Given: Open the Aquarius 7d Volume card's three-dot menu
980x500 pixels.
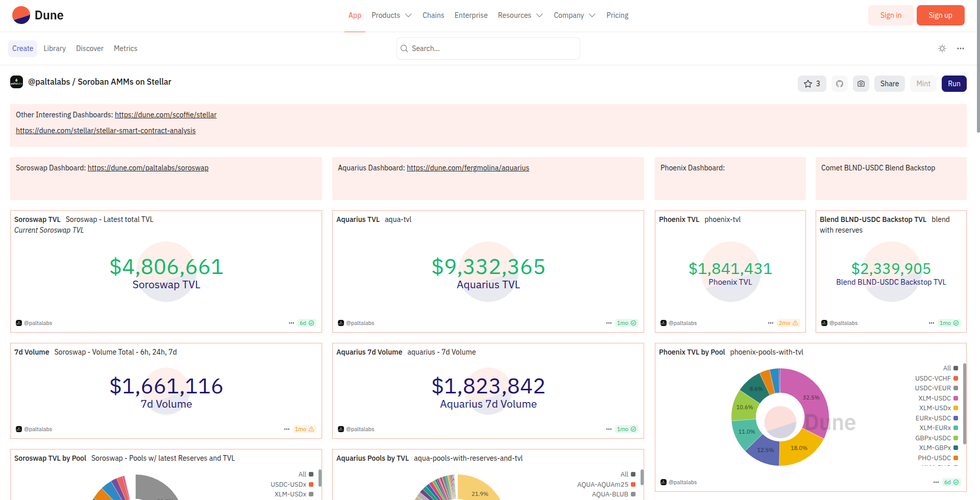Looking at the screenshot, I should [x=609, y=429].
